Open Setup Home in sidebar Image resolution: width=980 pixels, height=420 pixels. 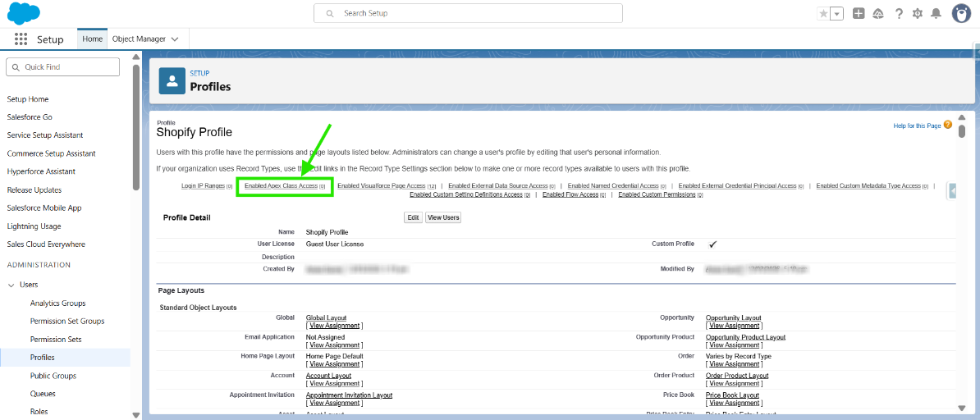(28, 98)
